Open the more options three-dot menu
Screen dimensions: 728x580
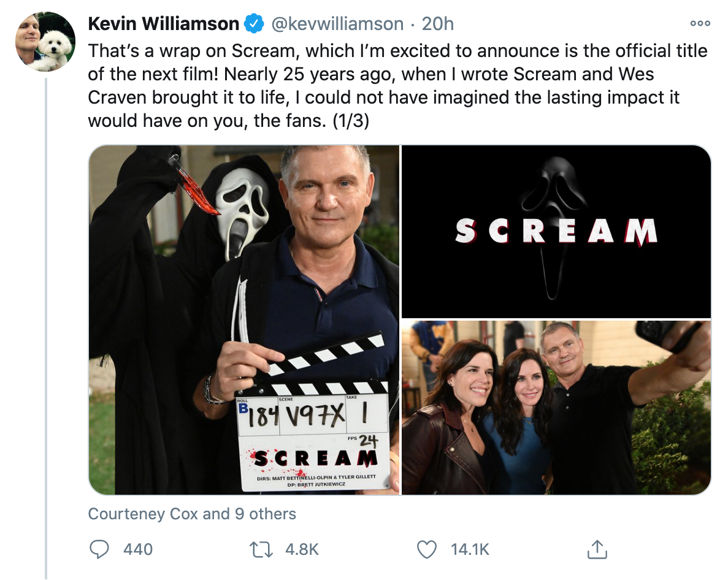pos(700,23)
